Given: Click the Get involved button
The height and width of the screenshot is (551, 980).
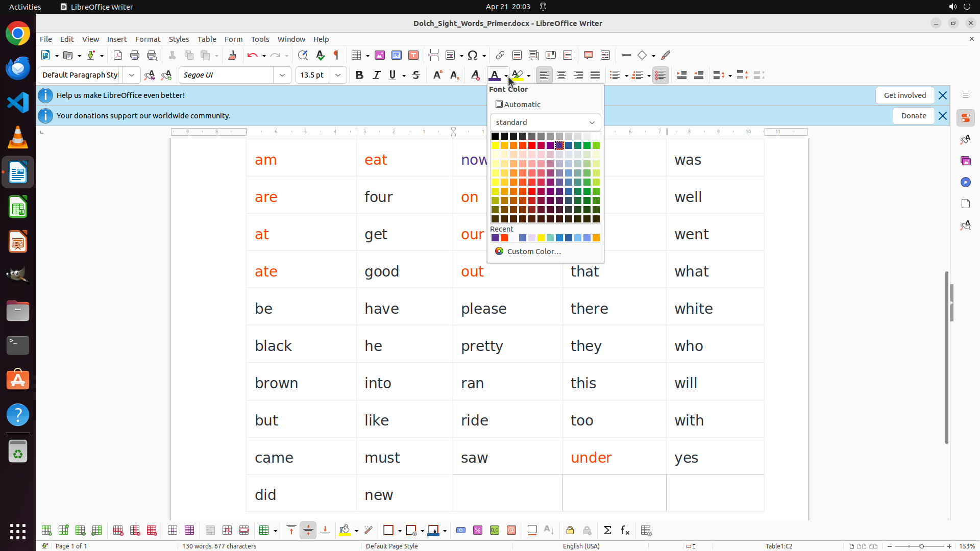Looking at the screenshot, I should [x=904, y=95].
